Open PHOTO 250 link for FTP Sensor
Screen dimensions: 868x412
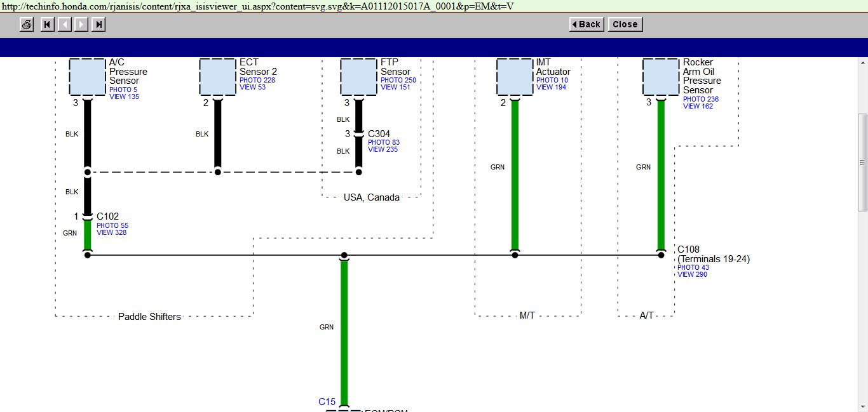tap(398, 80)
